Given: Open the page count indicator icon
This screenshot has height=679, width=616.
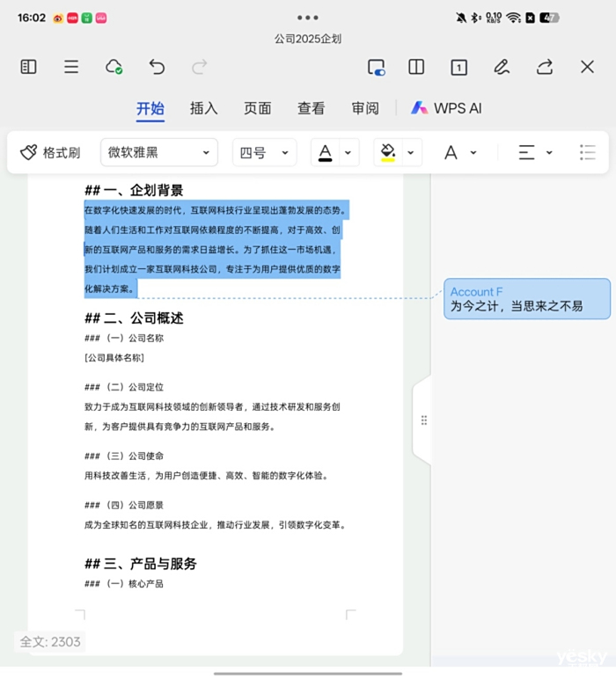Looking at the screenshot, I should point(458,67).
